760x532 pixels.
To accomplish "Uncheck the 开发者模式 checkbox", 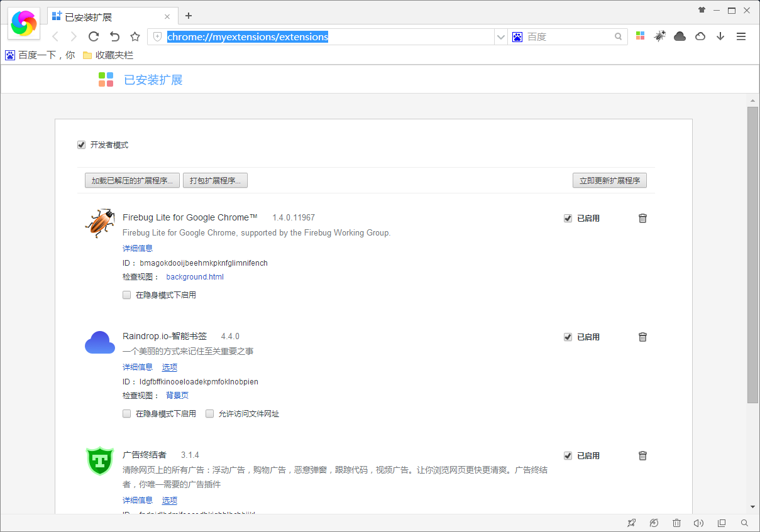I will 81,145.
